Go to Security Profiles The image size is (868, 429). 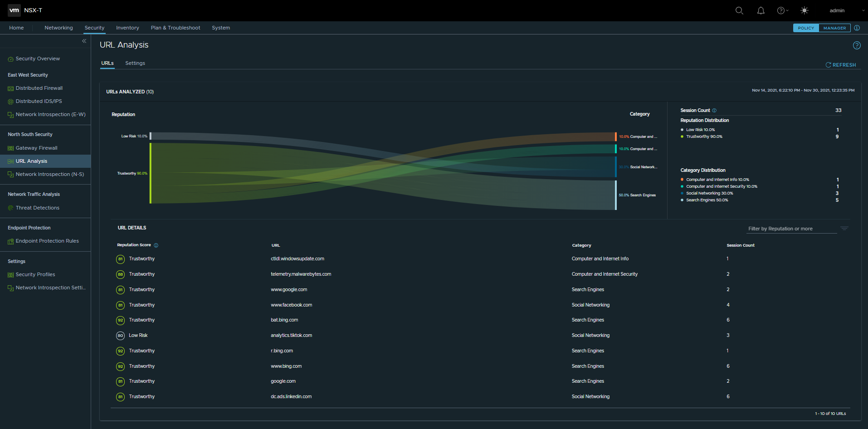(35, 274)
